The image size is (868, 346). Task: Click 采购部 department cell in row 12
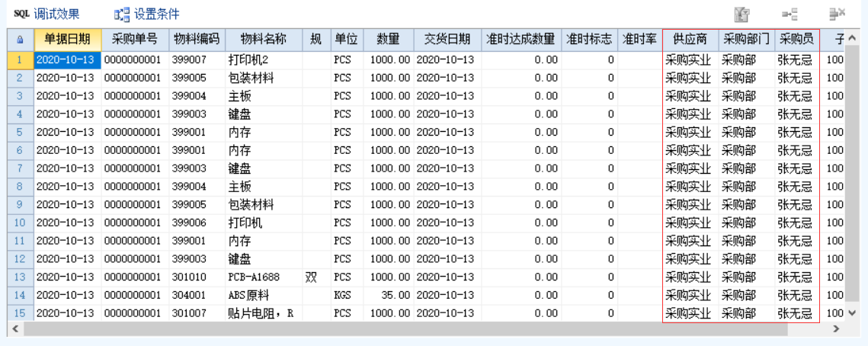click(x=746, y=259)
